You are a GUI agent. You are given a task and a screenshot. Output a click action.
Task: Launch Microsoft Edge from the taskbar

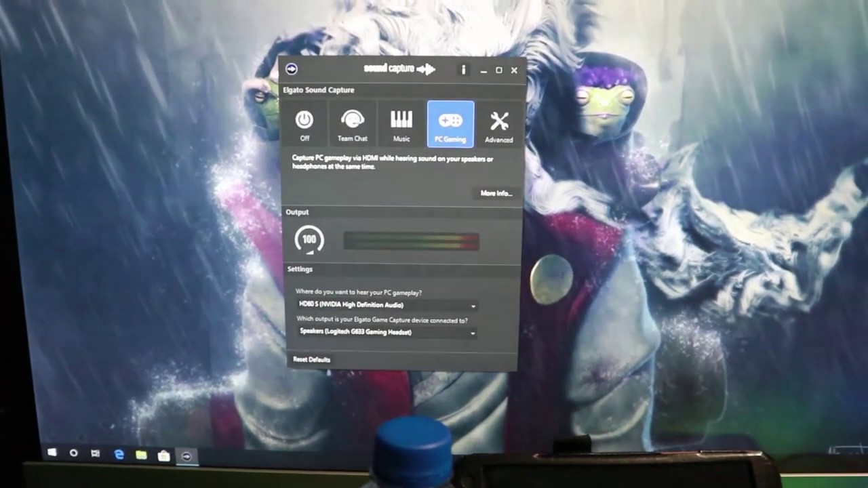pos(119,455)
